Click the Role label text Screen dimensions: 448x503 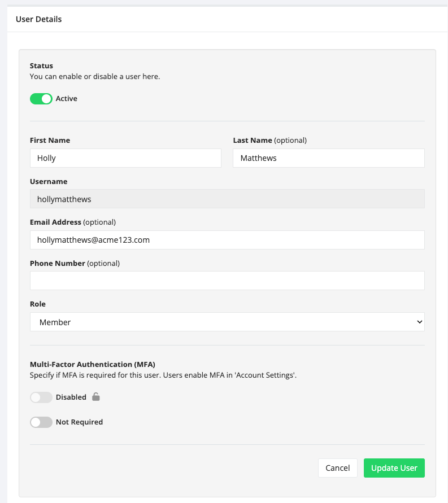tap(37, 304)
